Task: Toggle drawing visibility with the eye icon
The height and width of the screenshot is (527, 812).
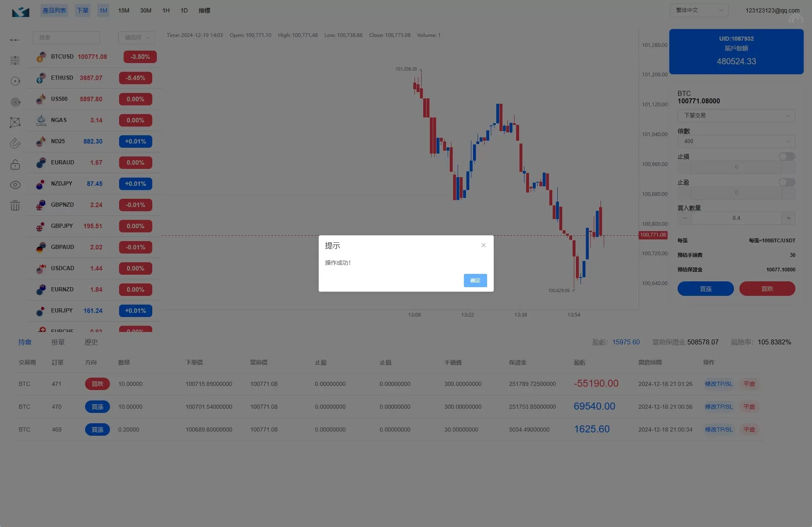Action: click(15, 185)
